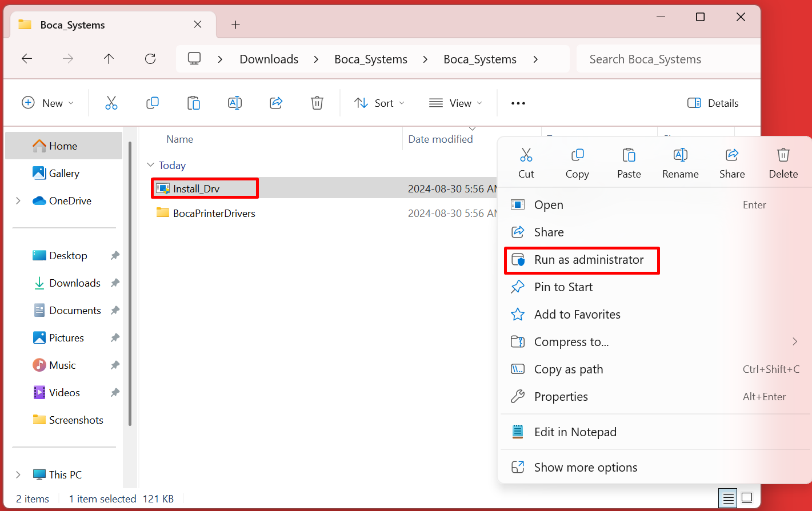This screenshot has height=511, width=812.
Task: Collapse the Today group
Action: (x=151, y=166)
